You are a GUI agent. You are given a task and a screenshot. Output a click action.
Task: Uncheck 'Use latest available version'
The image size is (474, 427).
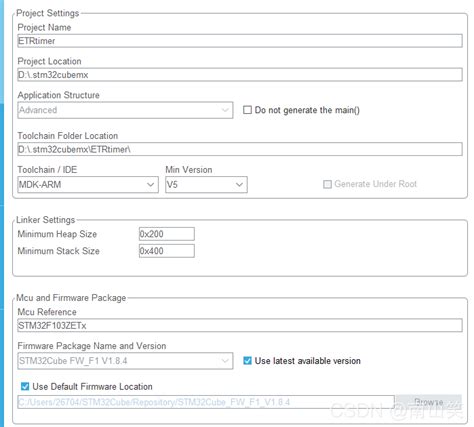(x=247, y=361)
